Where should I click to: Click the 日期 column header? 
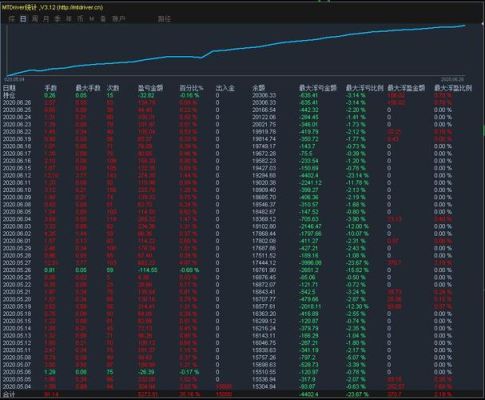pyautogui.click(x=9, y=88)
